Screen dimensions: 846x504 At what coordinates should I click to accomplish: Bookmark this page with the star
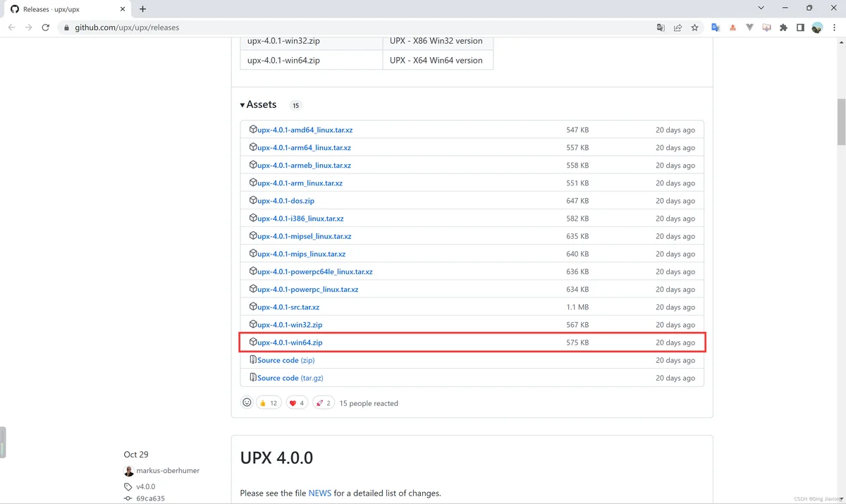pos(694,27)
